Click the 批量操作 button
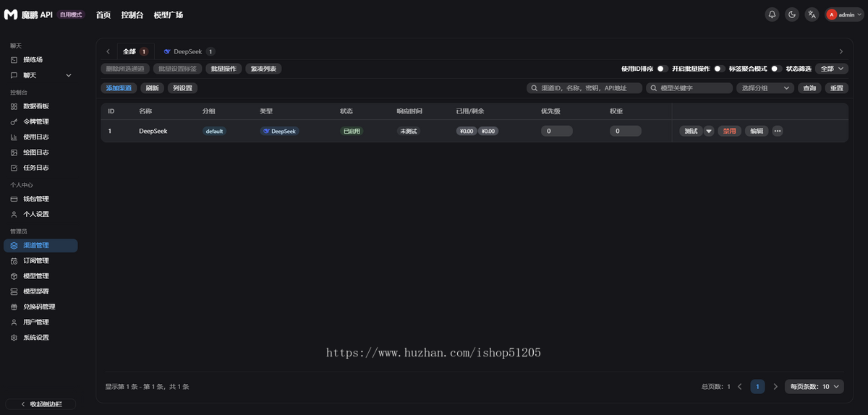Image resolution: width=868 pixels, height=415 pixels. pos(224,69)
